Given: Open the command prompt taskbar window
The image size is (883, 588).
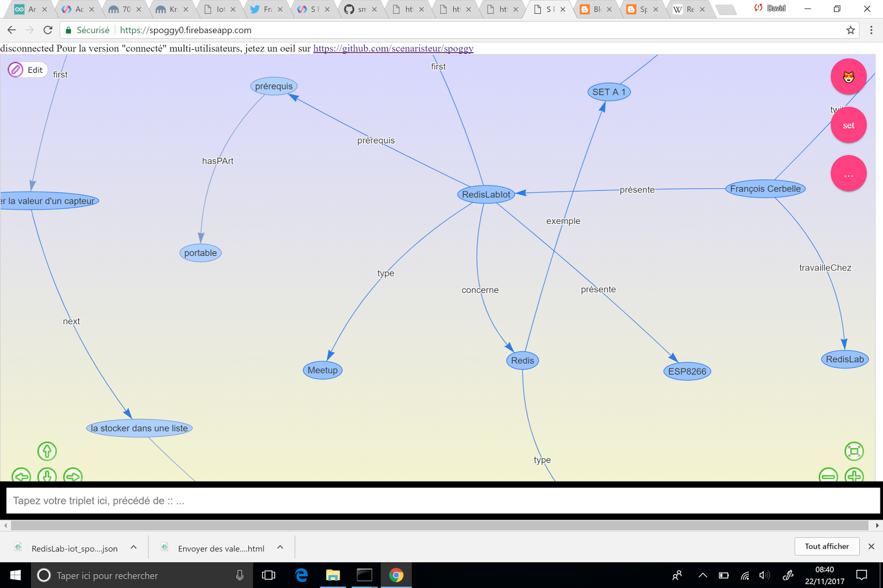Looking at the screenshot, I should pyautogui.click(x=364, y=575).
